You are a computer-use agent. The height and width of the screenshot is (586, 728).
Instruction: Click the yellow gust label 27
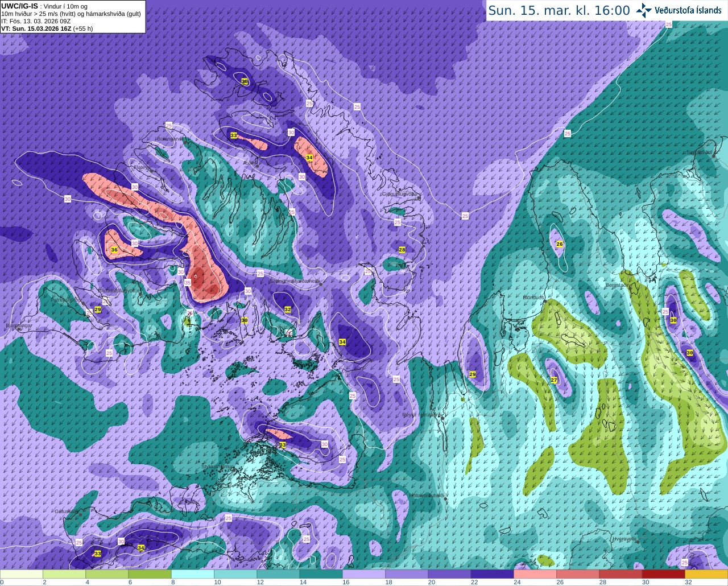point(554,380)
